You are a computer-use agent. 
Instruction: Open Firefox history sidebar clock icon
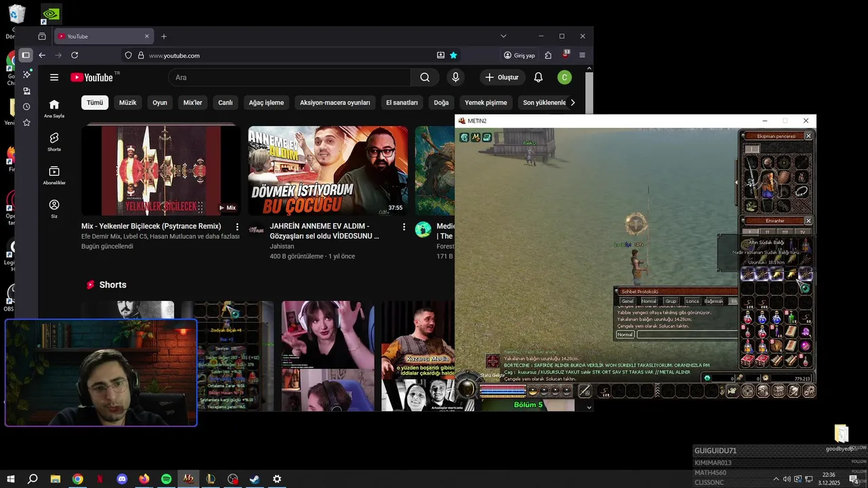tap(26, 106)
